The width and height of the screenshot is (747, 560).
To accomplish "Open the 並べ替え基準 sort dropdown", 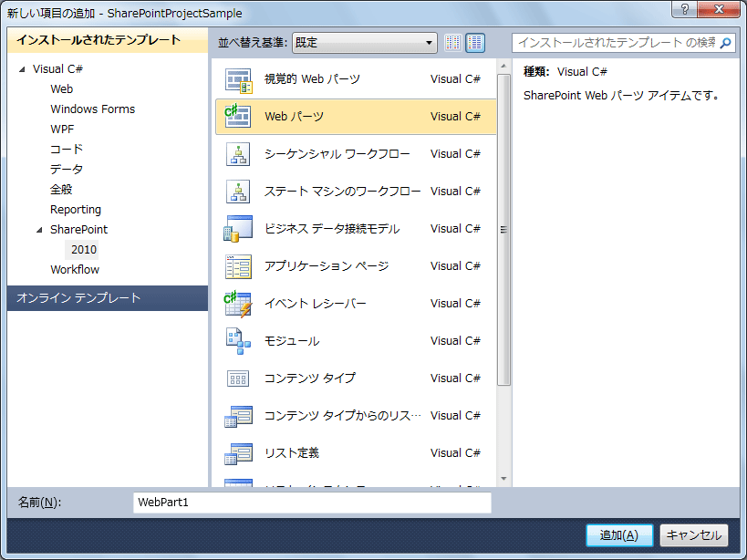I will coord(365,43).
